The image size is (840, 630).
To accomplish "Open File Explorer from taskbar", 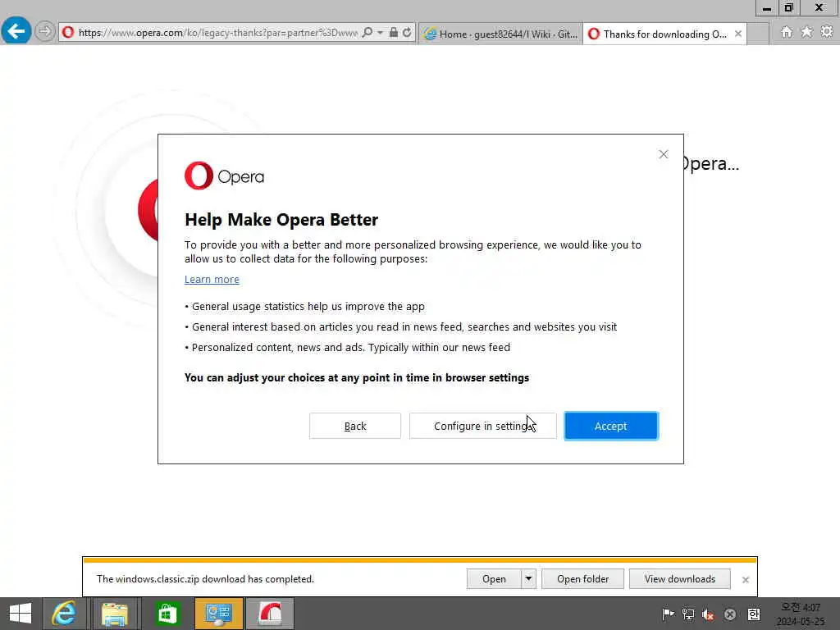I will 115,614.
